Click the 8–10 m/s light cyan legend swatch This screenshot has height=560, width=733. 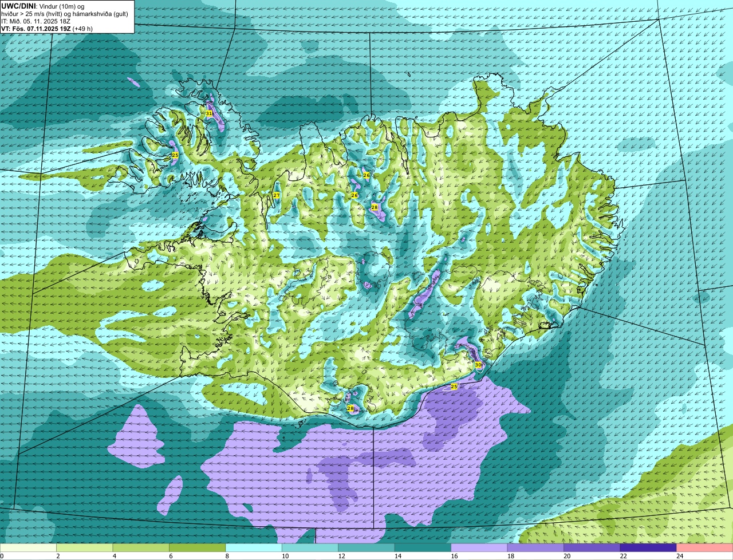coord(254,547)
